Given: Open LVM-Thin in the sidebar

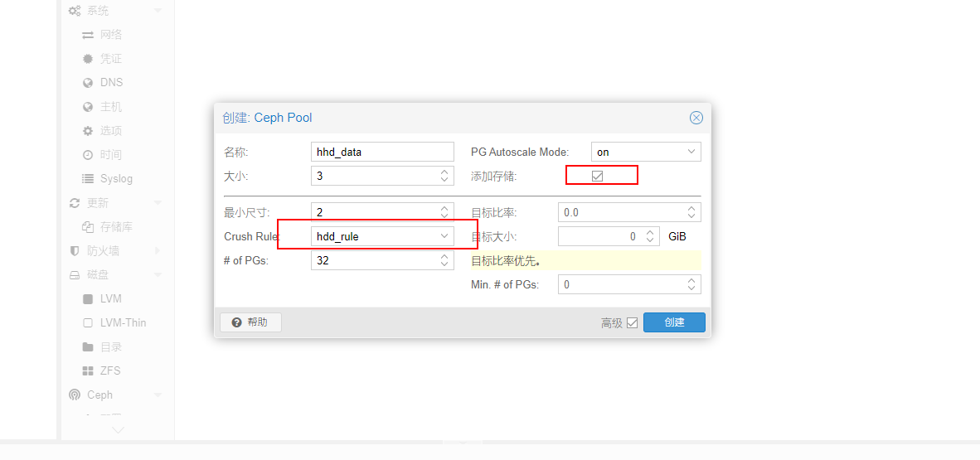Looking at the screenshot, I should pyautogui.click(x=124, y=322).
